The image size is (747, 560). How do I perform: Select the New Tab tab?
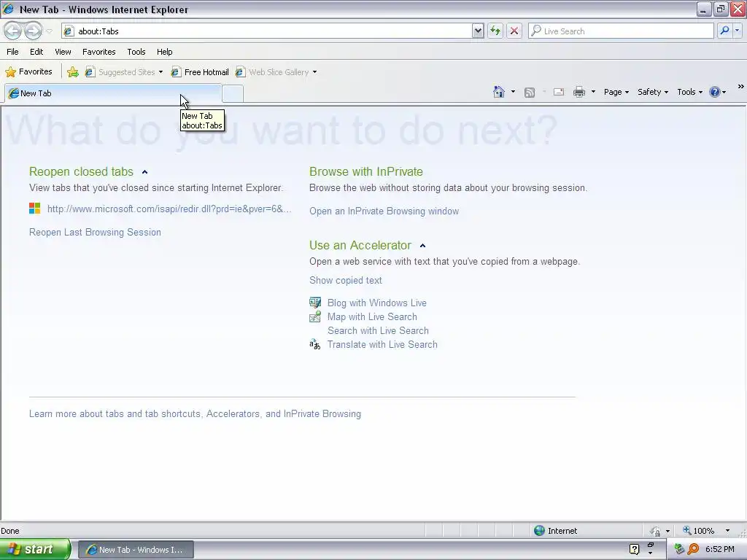(113, 93)
